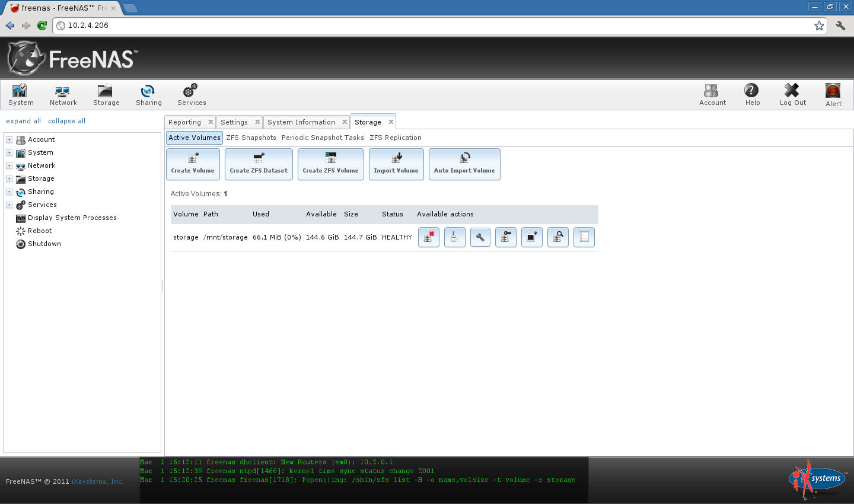The height and width of the screenshot is (504, 854).
Task: Change volume permissions via the key icon
Action: pyautogui.click(x=506, y=237)
